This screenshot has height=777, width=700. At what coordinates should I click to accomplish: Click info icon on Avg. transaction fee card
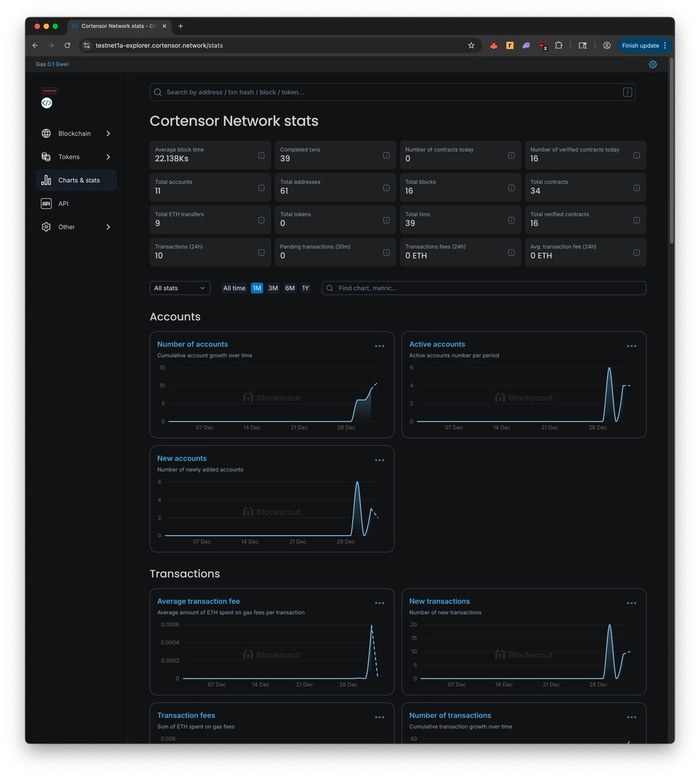coord(636,253)
